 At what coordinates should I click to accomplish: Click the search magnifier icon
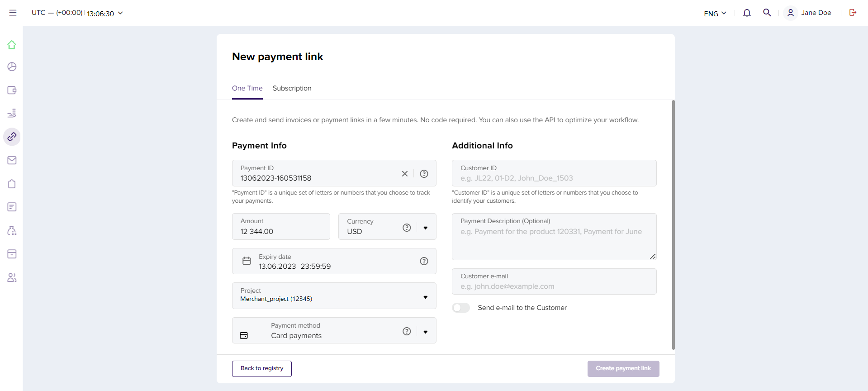pyautogui.click(x=767, y=13)
